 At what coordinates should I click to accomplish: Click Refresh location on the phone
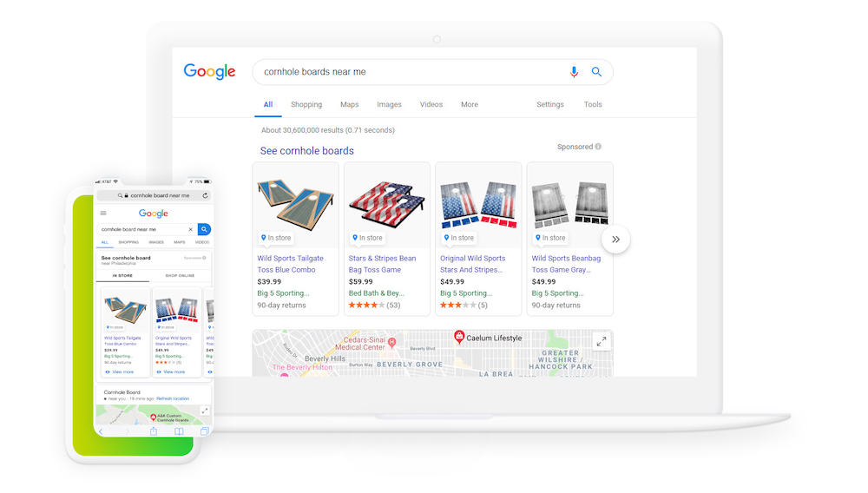point(173,399)
